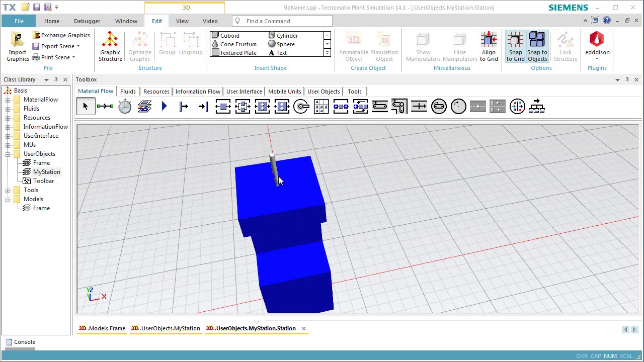Expand the Insert Shape gallery list
Viewport: 644px width, 362px height.
click(327, 53)
